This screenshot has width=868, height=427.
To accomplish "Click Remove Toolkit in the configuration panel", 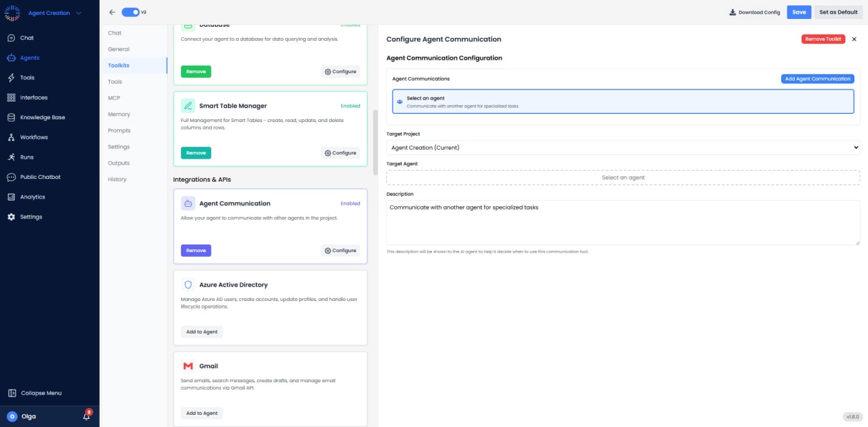I will tap(823, 39).
